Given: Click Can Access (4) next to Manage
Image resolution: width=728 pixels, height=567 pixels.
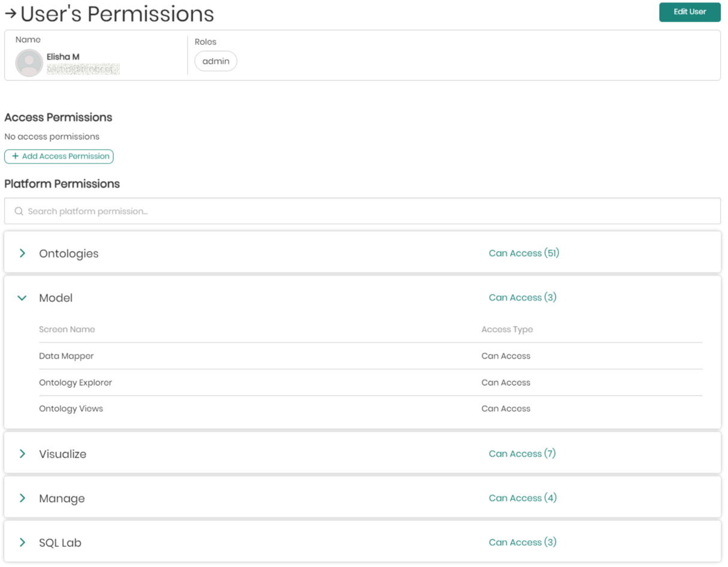Looking at the screenshot, I should (522, 498).
